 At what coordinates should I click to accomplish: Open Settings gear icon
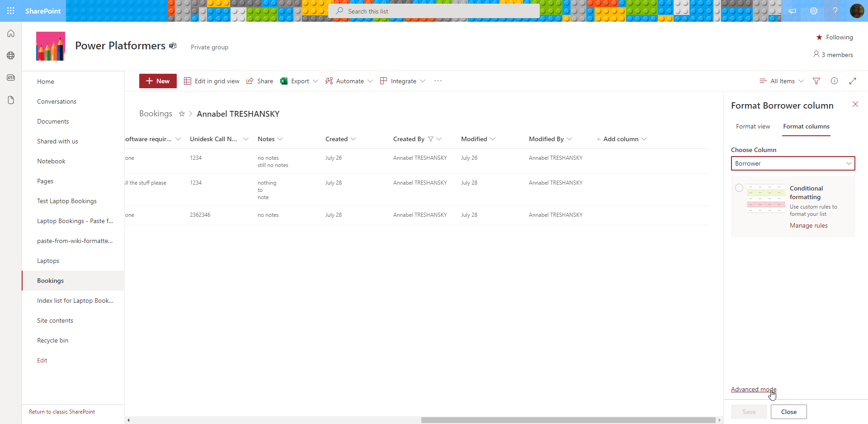point(814,11)
